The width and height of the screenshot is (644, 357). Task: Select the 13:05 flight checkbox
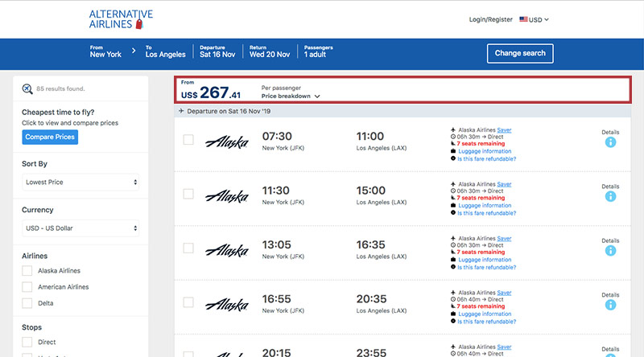(x=188, y=248)
